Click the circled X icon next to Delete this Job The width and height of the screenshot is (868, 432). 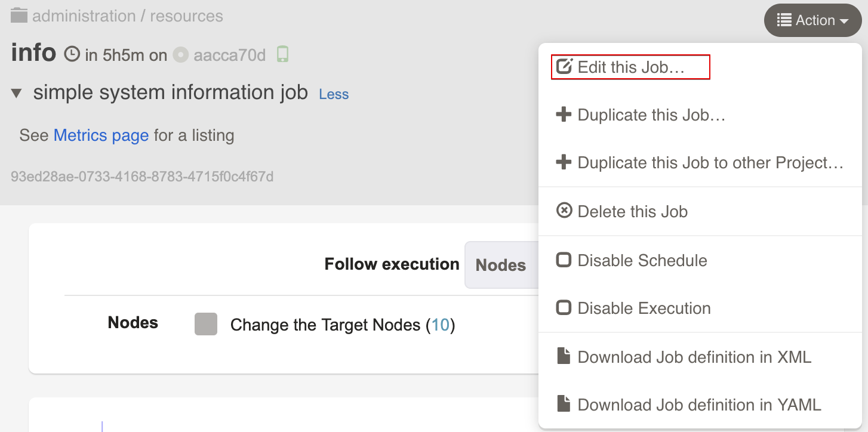click(564, 211)
